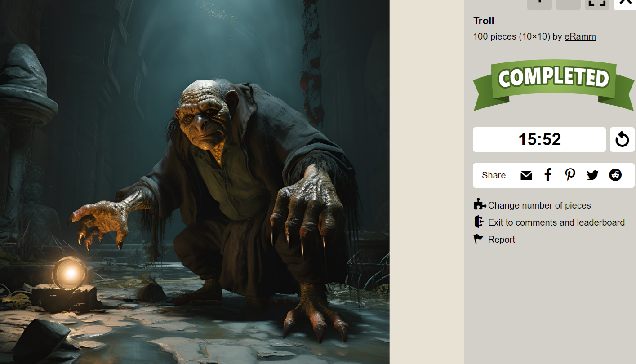Restart the puzzle with the circular arrow
The height and width of the screenshot is (364, 636).
(x=622, y=139)
